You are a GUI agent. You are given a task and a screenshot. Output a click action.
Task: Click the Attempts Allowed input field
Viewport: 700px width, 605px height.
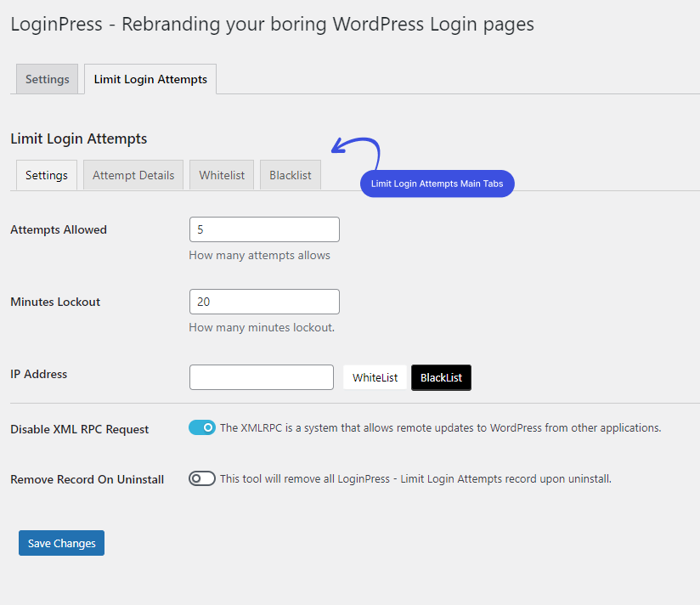pyautogui.click(x=264, y=229)
